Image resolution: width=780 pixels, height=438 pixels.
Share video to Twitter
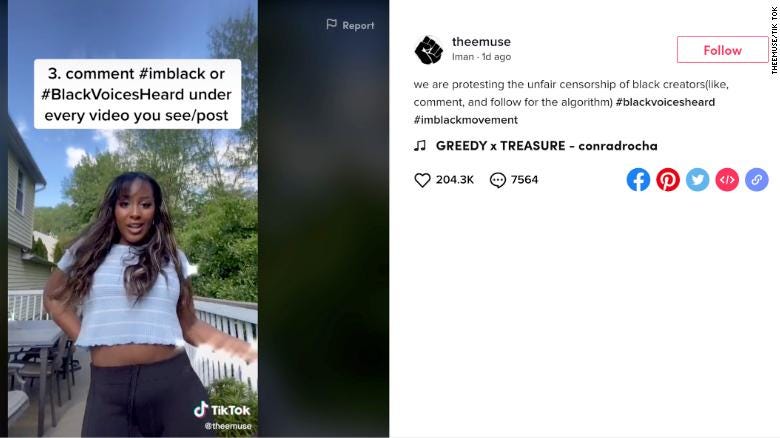pyautogui.click(x=697, y=180)
